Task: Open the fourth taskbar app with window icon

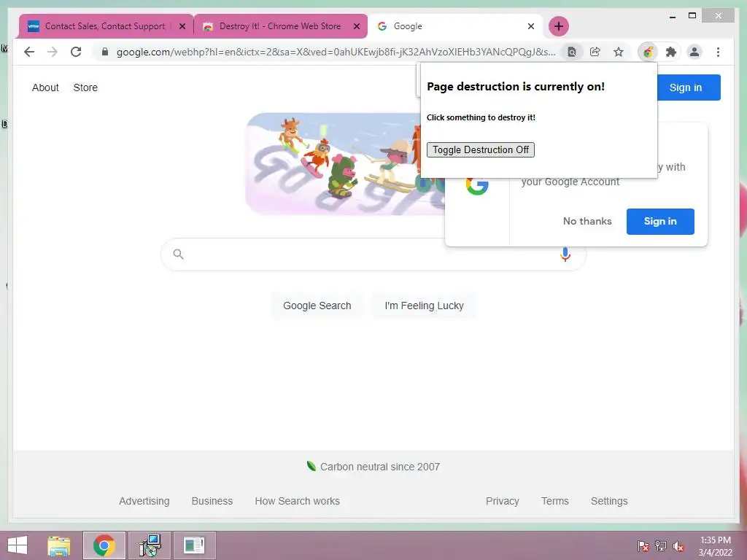Action: pos(194,545)
